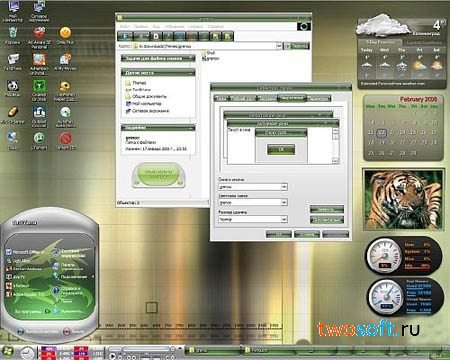This screenshot has height=360, width=450.
Task: Click the Shut Down button in Start menu
Action: 73,331
